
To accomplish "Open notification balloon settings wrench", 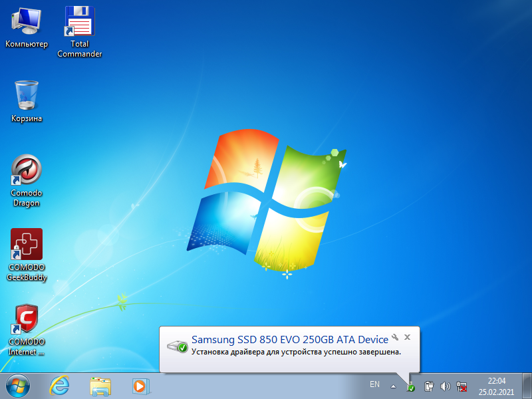I will pyautogui.click(x=395, y=337).
